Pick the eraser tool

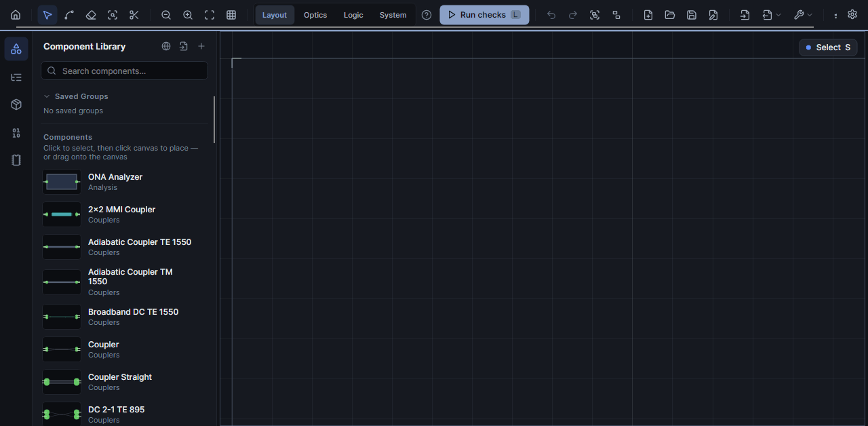point(91,15)
